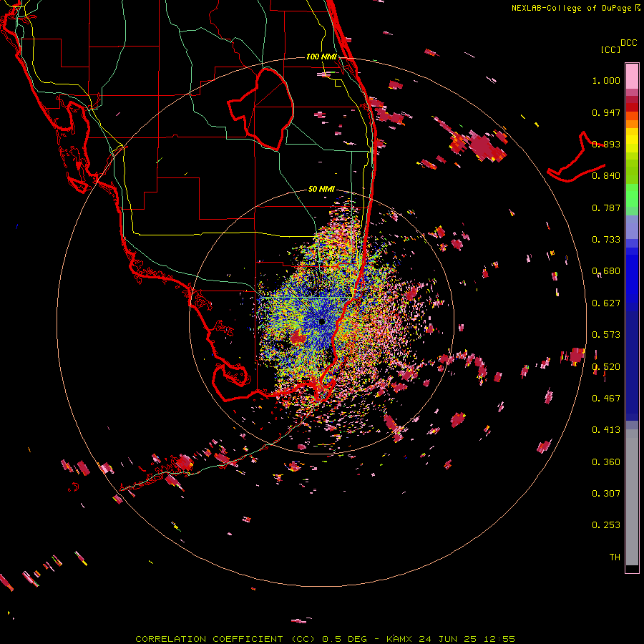This screenshot has height=644, width=644.
Task: Select the 0.360 scale value
Action: 606,462
